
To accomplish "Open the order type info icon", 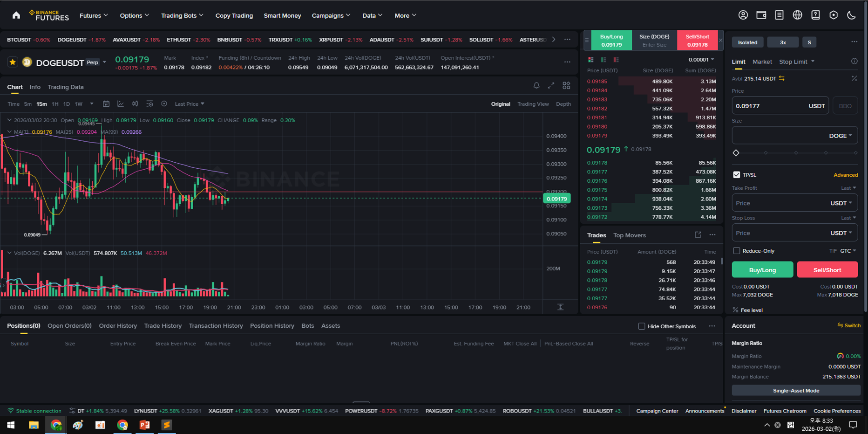I will click(854, 61).
